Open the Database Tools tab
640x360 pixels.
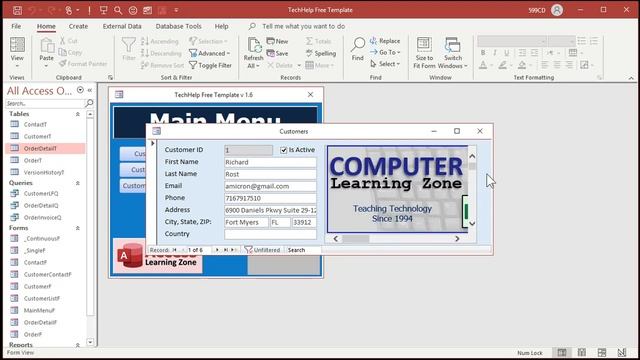coord(178,26)
